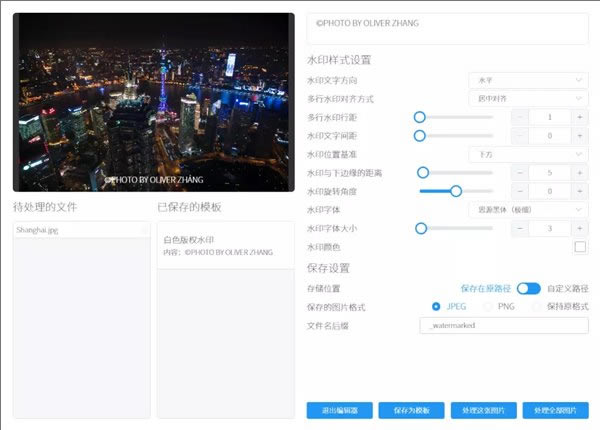Image resolution: width=600 pixels, height=430 pixels.
Task: Click the watermark text input box
Action: point(447,29)
